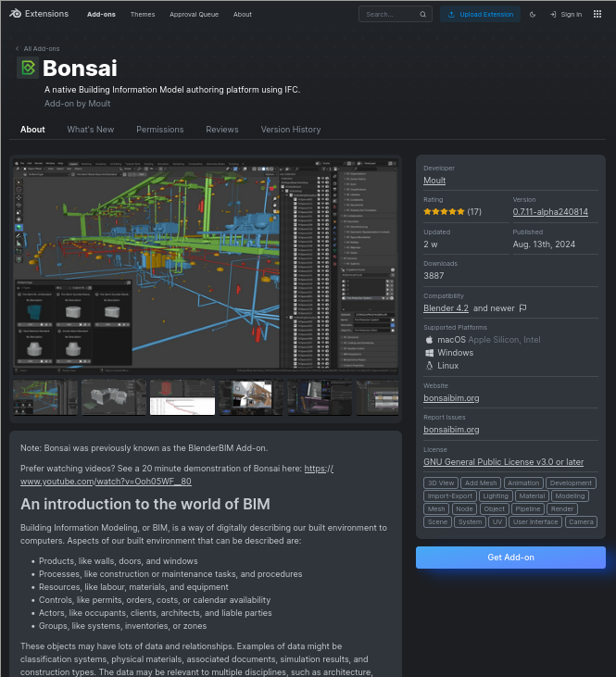This screenshot has width=616, height=677.
Task: Click the 'Add-on by Moult' text
Action: click(77, 104)
